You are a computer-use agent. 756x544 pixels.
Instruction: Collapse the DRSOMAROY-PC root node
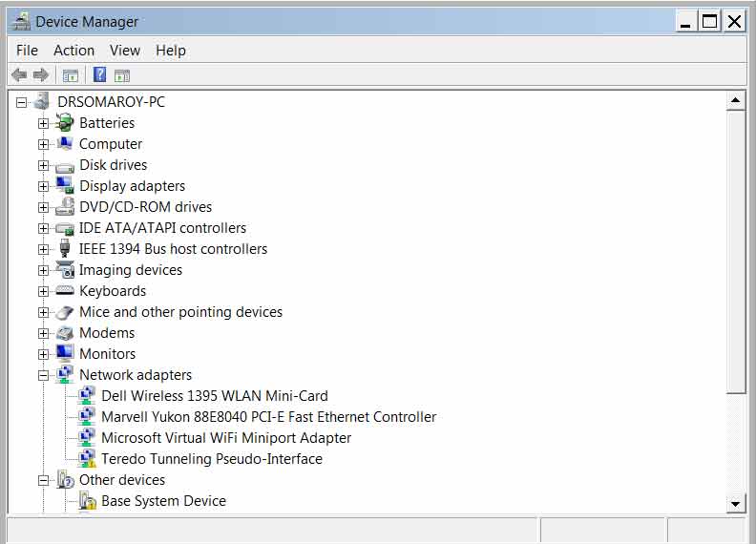[x=21, y=102]
